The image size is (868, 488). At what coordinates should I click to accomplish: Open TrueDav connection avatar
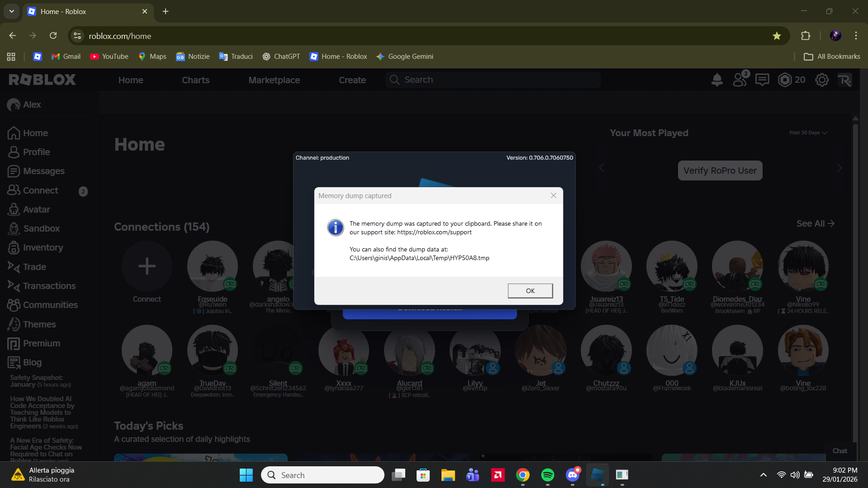click(213, 350)
